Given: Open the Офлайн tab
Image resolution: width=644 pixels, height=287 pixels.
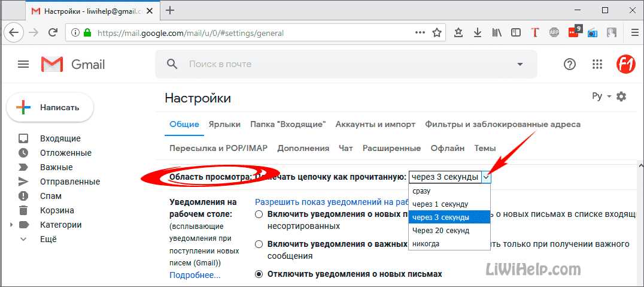Looking at the screenshot, I should (448, 148).
